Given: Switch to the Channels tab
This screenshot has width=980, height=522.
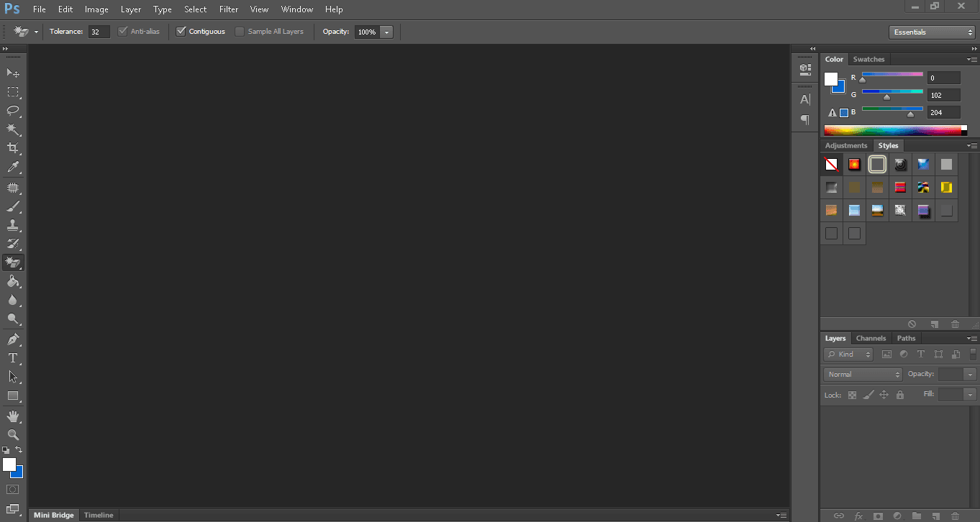Looking at the screenshot, I should (x=871, y=338).
